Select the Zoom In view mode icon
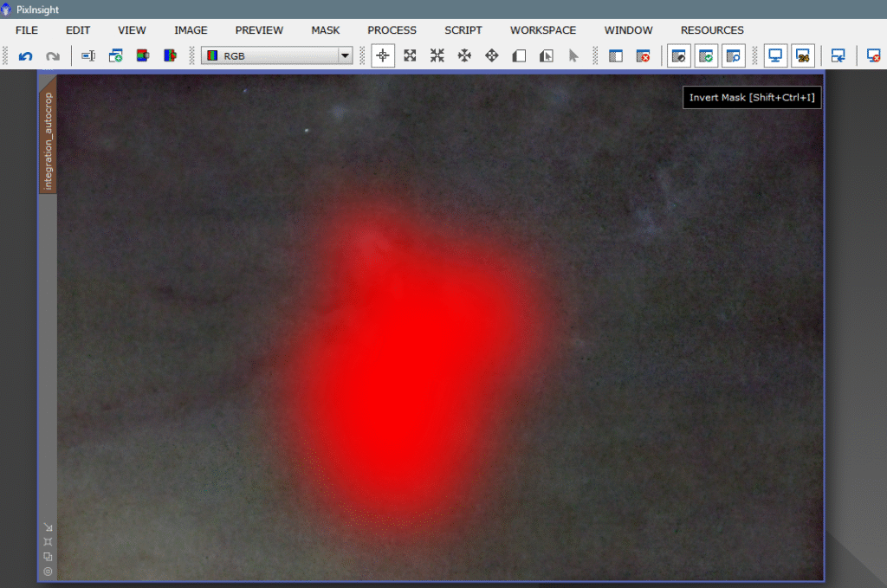Screen dimensions: 887x588 click(411, 56)
